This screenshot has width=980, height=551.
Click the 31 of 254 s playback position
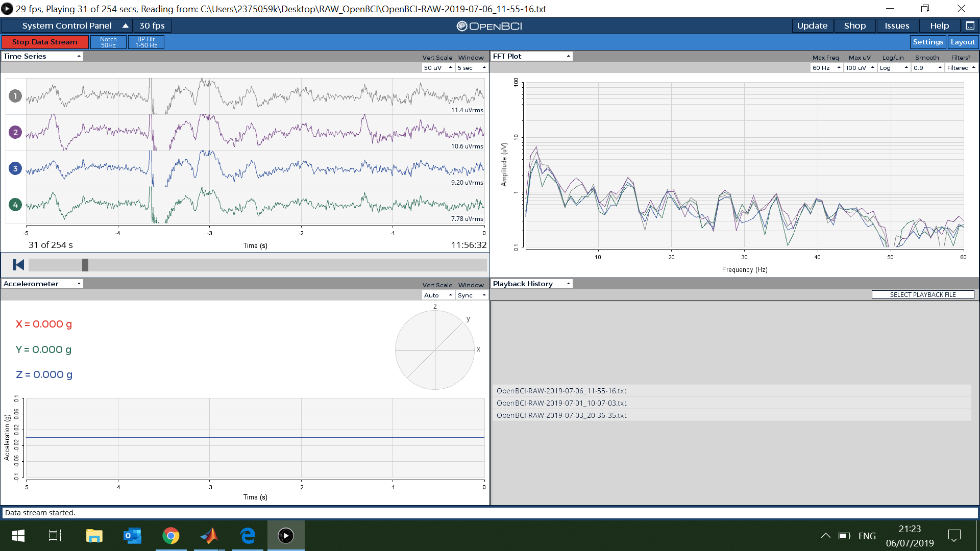51,245
